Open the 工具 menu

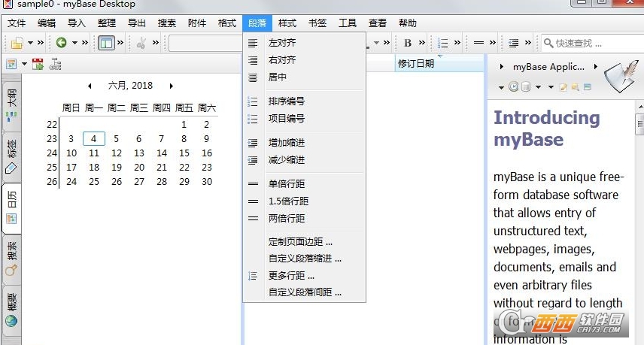point(348,23)
